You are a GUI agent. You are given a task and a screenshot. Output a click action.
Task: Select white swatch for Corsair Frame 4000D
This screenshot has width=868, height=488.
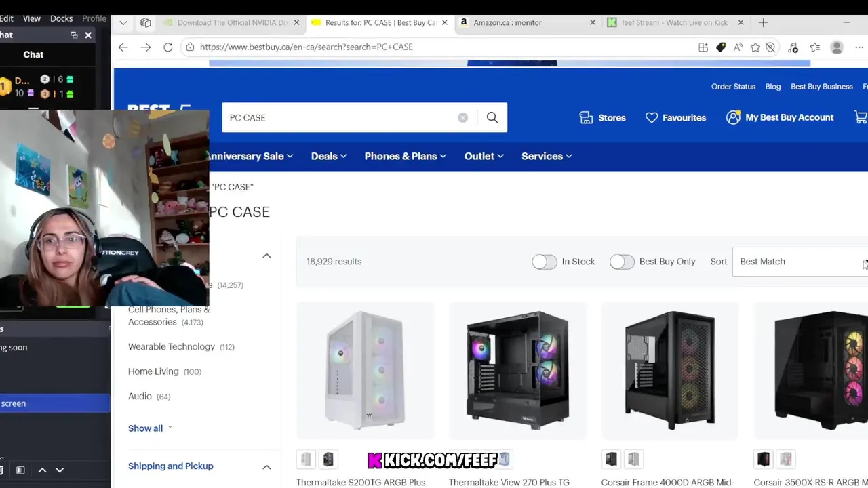[x=633, y=460]
